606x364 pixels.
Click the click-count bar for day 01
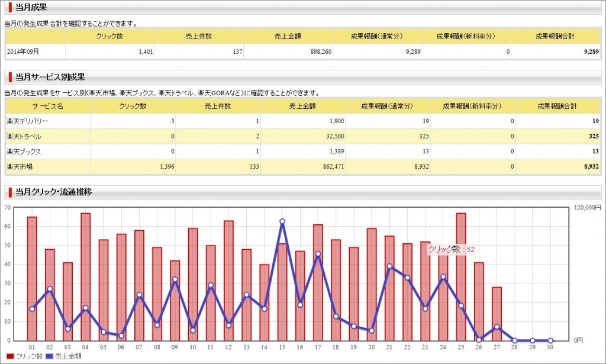click(x=32, y=279)
